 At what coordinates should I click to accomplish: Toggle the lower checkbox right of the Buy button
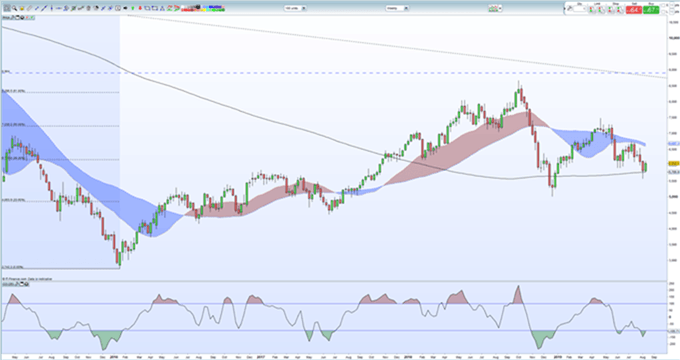coord(663,12)
